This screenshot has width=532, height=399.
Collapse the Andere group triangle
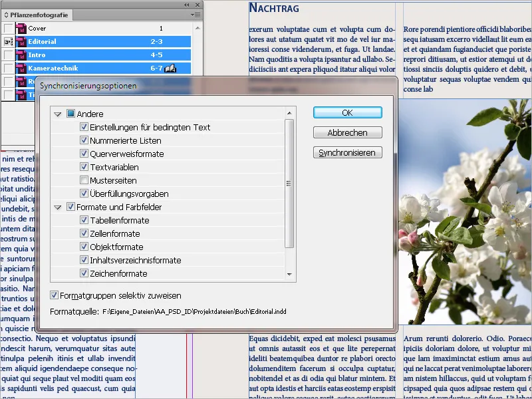58,114
